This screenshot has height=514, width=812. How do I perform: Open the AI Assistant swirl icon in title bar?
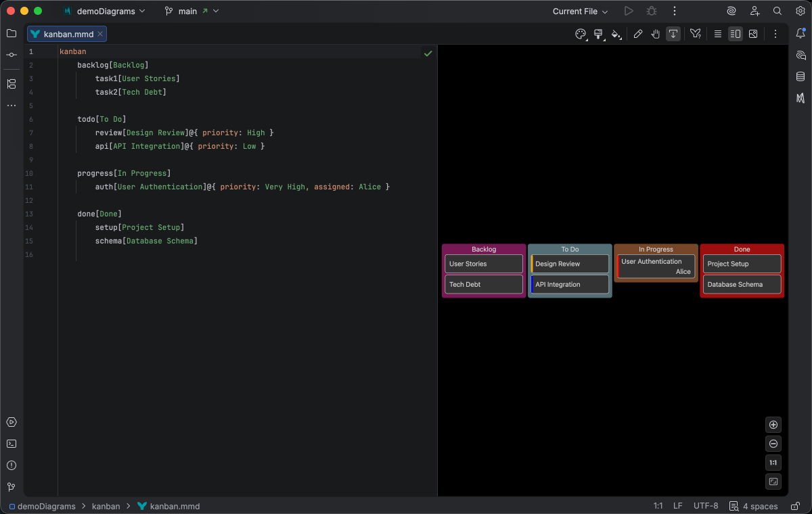coord(731,11)
